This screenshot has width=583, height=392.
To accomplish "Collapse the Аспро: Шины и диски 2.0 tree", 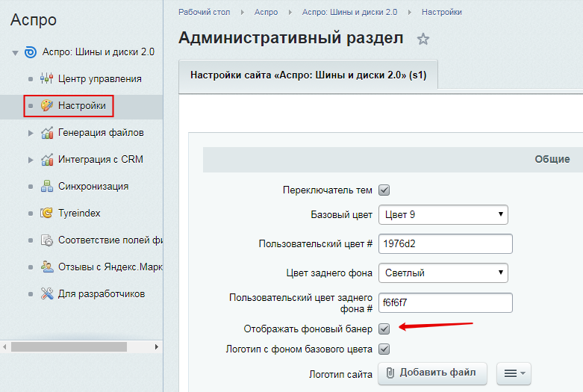I will (15, 53).
